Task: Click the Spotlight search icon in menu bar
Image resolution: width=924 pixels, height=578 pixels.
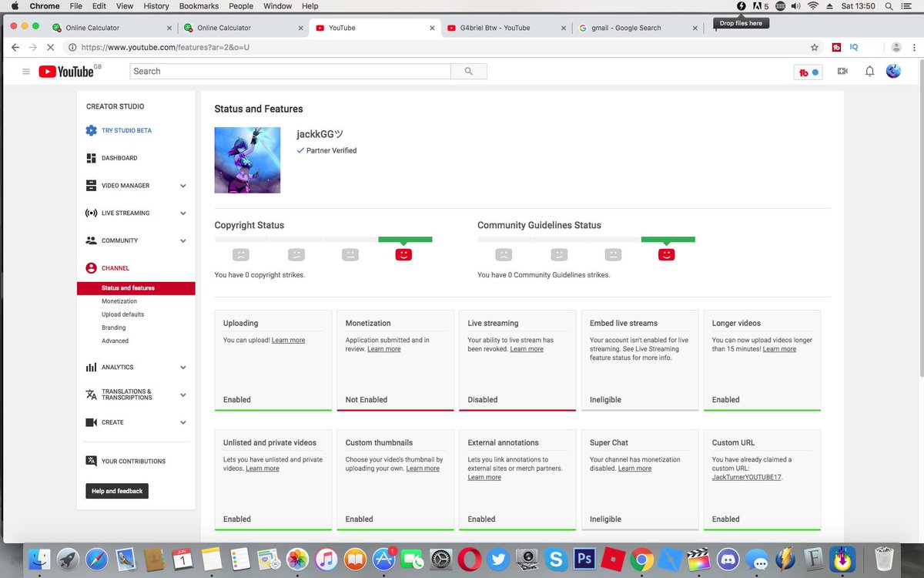Action: tap(889, 6)
